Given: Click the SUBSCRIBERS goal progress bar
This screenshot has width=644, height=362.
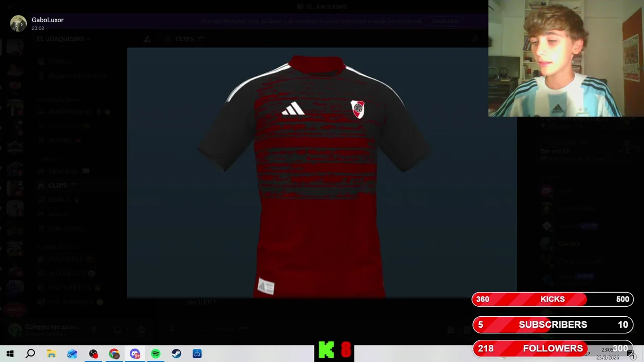Looking at the screenshot, I should 552,325.
